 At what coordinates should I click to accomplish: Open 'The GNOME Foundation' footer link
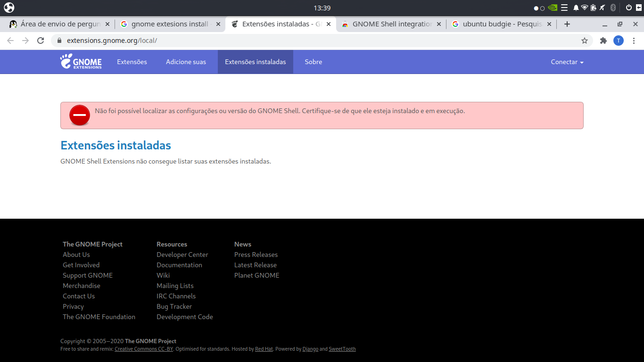[99, 317]
